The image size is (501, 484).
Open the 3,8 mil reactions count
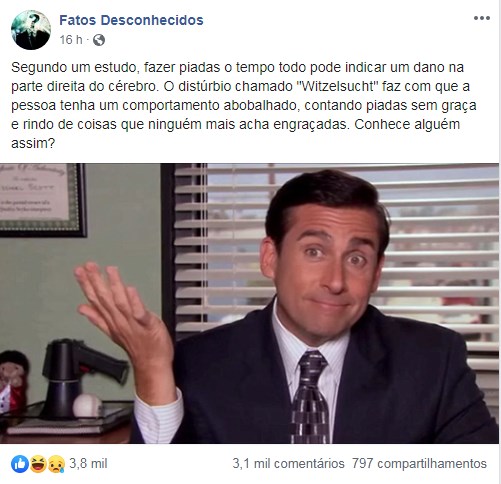click(88, 463)
